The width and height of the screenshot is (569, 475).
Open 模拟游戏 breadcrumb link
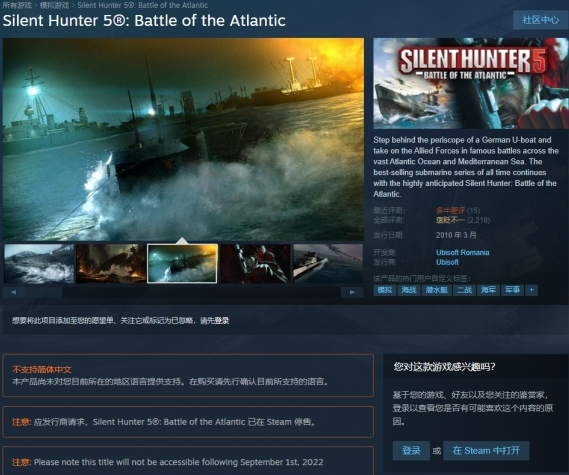coord(54,5)
